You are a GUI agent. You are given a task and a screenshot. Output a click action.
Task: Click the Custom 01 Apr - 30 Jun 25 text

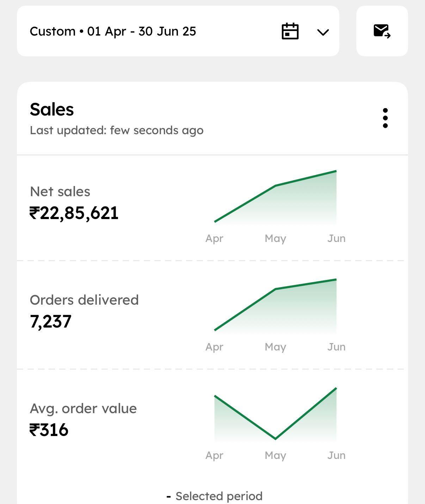tap(113, 31)
